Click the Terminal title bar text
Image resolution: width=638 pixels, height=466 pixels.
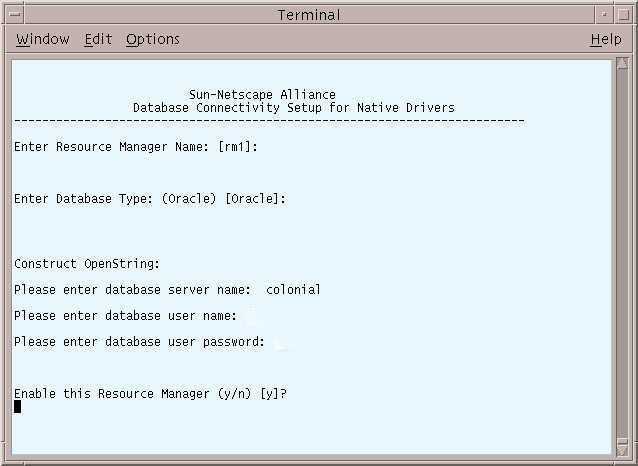[309, 15]
